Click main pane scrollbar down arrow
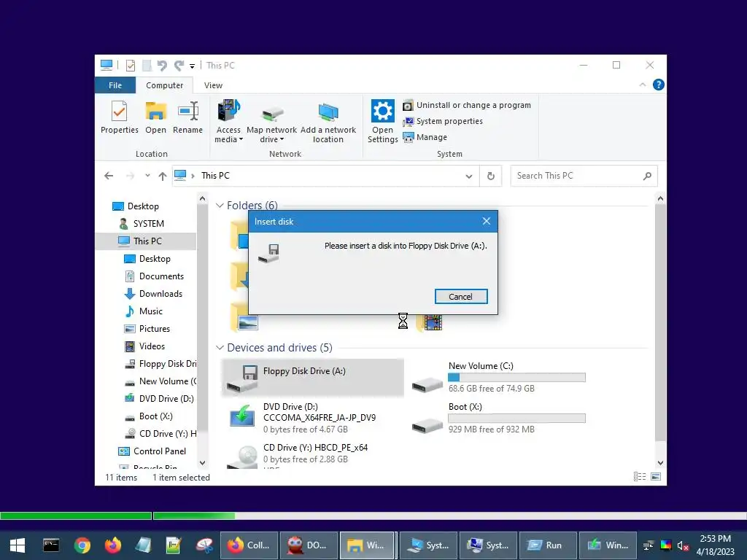The width and height of the screenshot is (747, 560). point(660,462)
